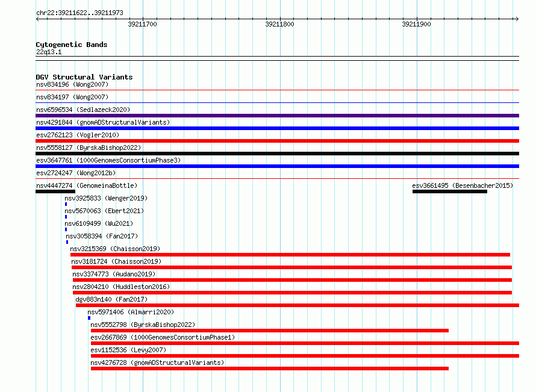536x392 pixels.
Task: Click the red bar under dgv883n140
Action: pyautogui.click(x=298, y=305)
